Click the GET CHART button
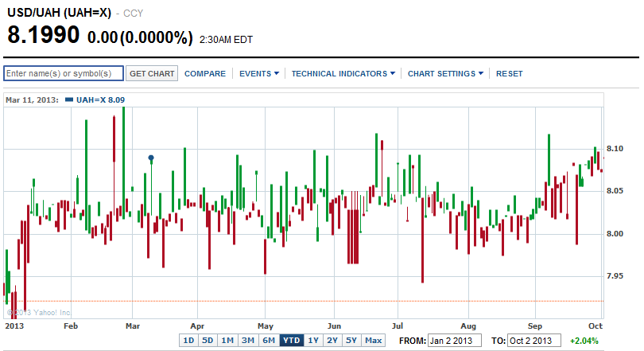This screenshot has height=351, width=644. tap(152, 73)
